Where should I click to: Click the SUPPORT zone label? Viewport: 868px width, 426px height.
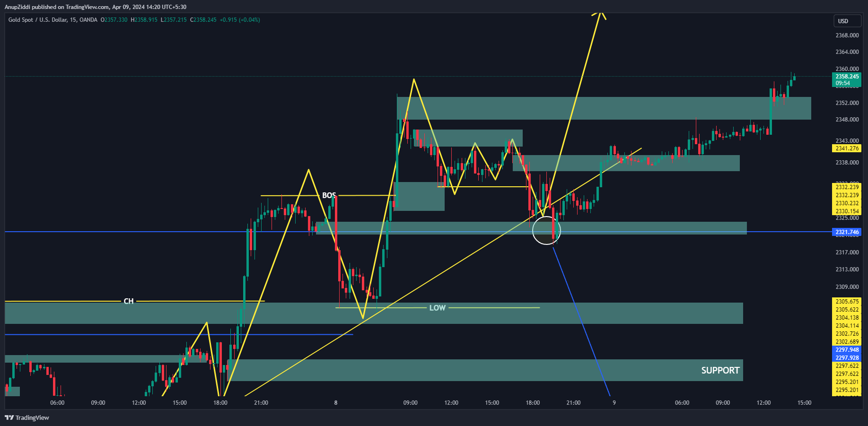click(720, 370)
